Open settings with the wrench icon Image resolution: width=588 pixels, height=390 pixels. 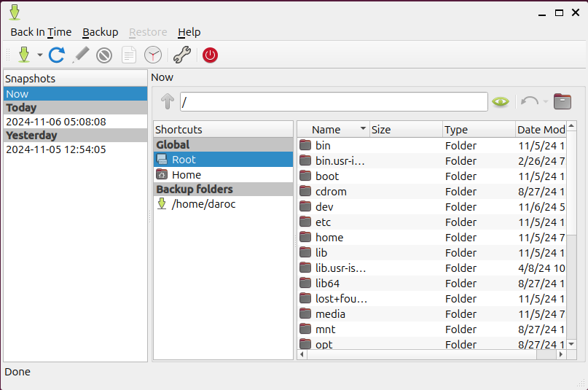[181, 55]
